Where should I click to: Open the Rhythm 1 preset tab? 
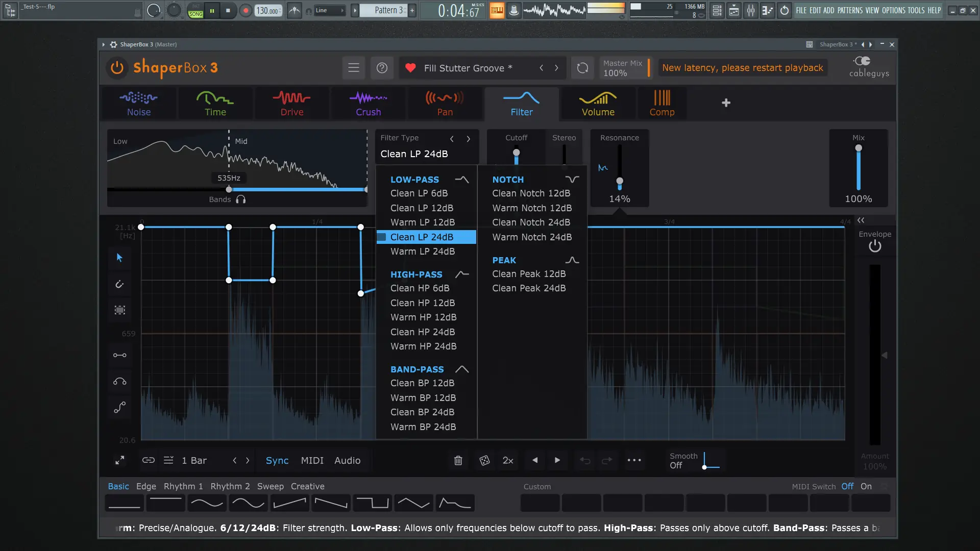pos(183,486)
